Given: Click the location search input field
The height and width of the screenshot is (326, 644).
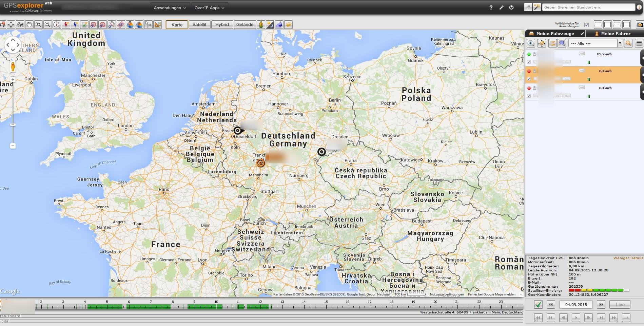Looking at the screenshot, I should 588,7.
